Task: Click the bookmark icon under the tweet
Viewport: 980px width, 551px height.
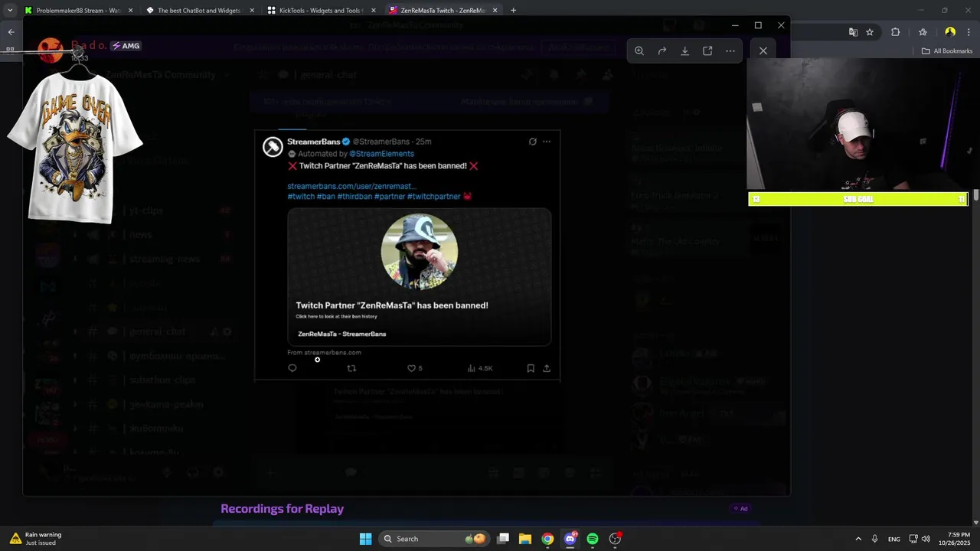Action: (x=531, y=368)
